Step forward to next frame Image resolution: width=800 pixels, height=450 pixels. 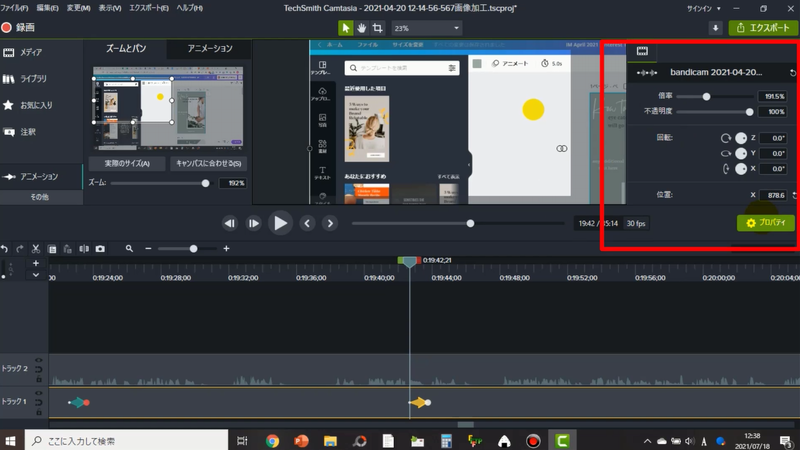click(x=253, y=223)
